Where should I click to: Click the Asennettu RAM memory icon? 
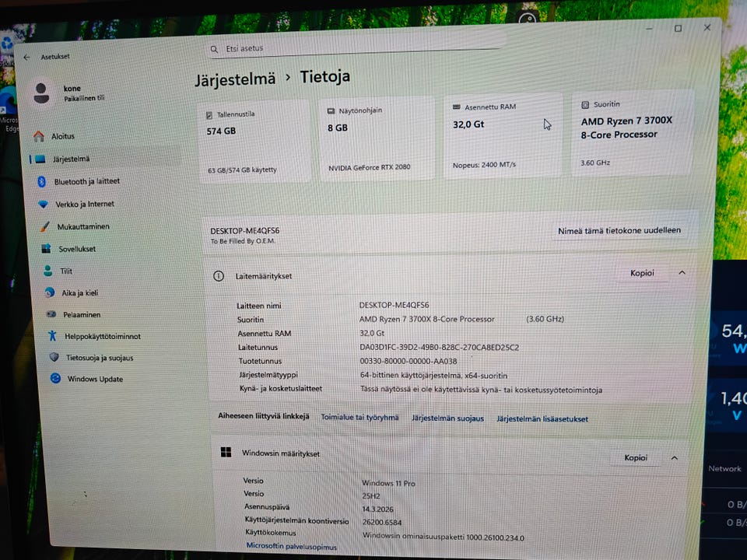point(457,107)
